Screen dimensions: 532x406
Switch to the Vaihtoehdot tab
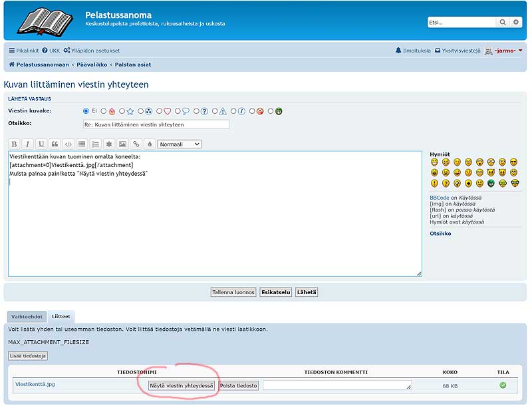[x=27, y=317]
